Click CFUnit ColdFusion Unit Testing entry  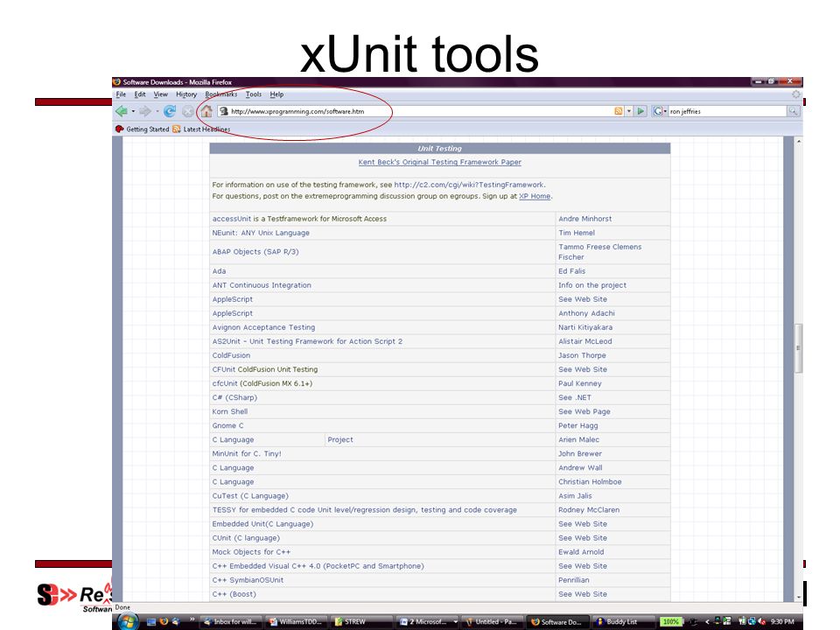[x=264, y=369]
